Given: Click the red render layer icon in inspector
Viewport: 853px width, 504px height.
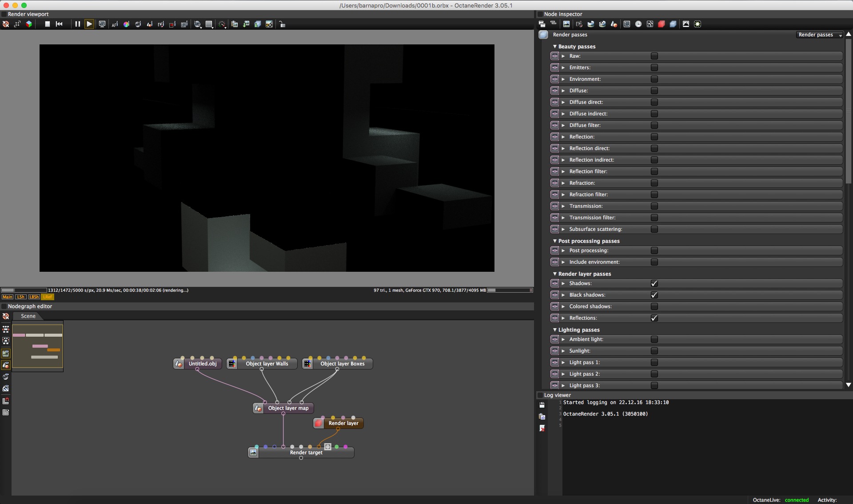Looking at the screenshot, I should click(x=662, y=24).
